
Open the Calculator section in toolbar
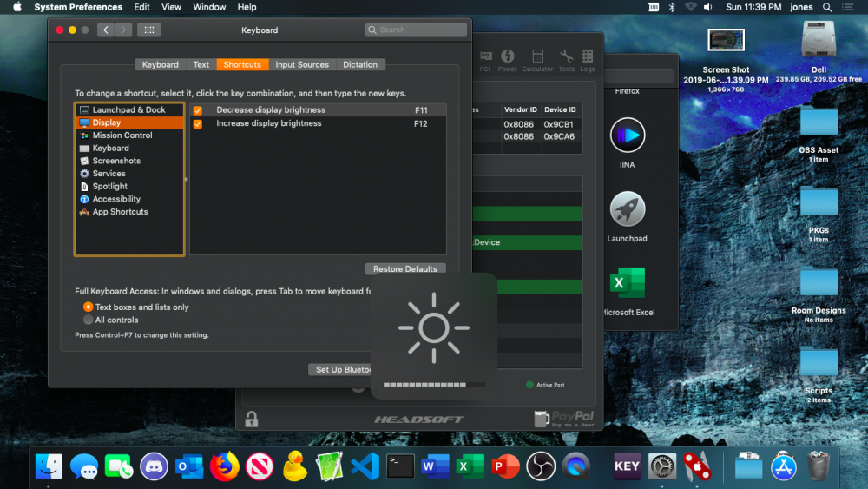(537, 59)
